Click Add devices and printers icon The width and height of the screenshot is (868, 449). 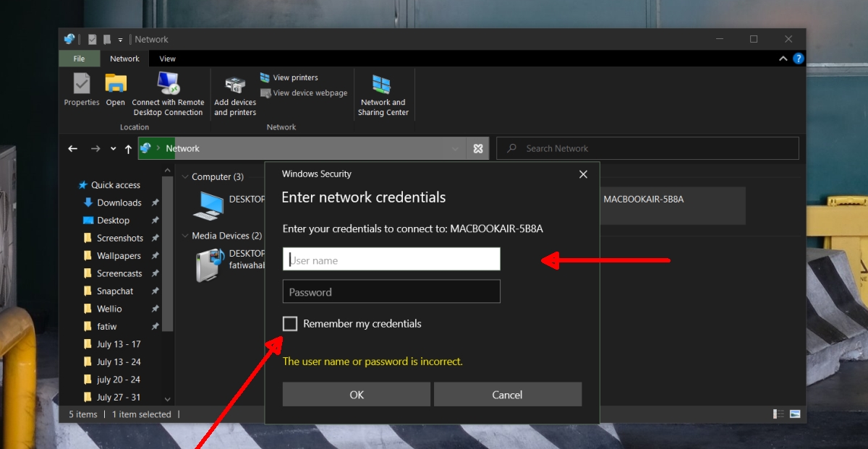click(x=235, y=85)
